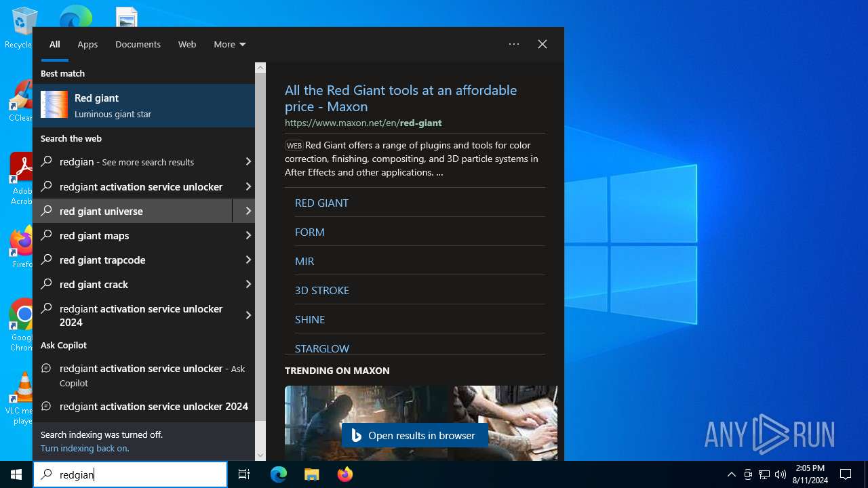Click Open results in browser button
Image resolution: width=868 pixels, height=488 pixels.
click(414, 436)
